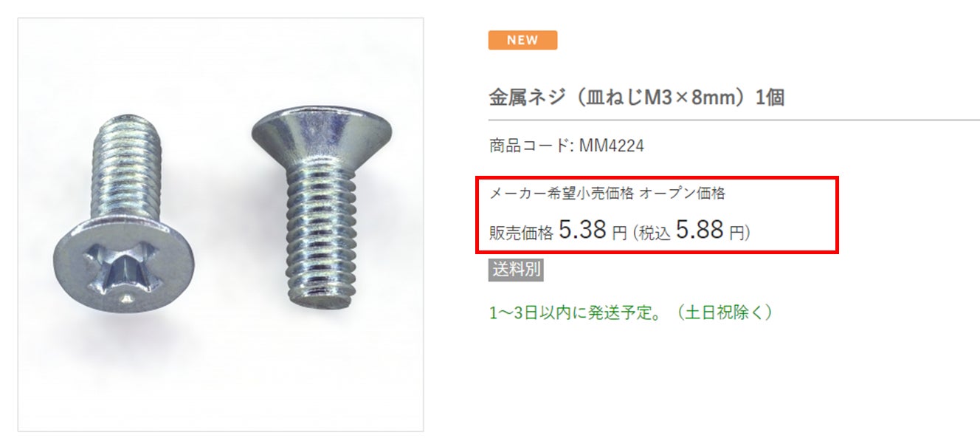Click the 商品コード label
The height and width of the screenshot is (444, 980).
pos(528,146)
